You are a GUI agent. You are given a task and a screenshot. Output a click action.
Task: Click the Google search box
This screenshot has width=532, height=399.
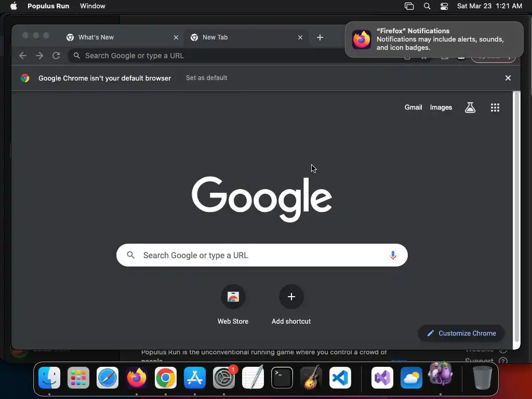tap(262, 255)
